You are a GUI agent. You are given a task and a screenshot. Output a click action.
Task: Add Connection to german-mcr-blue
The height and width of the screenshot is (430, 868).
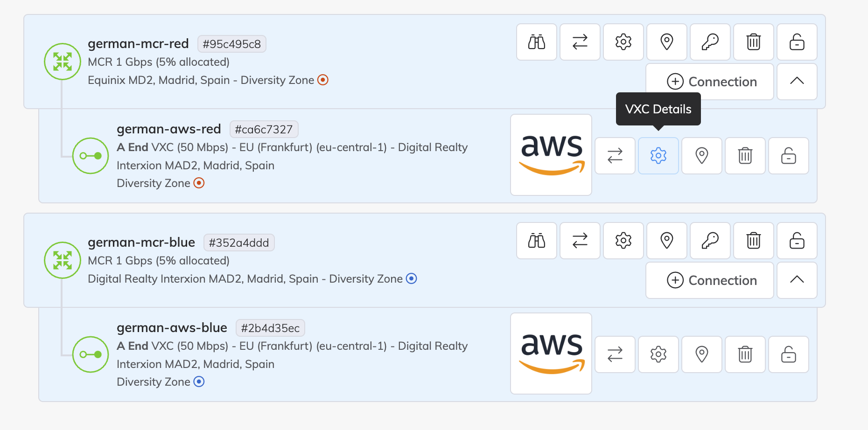tap(710, 280)
